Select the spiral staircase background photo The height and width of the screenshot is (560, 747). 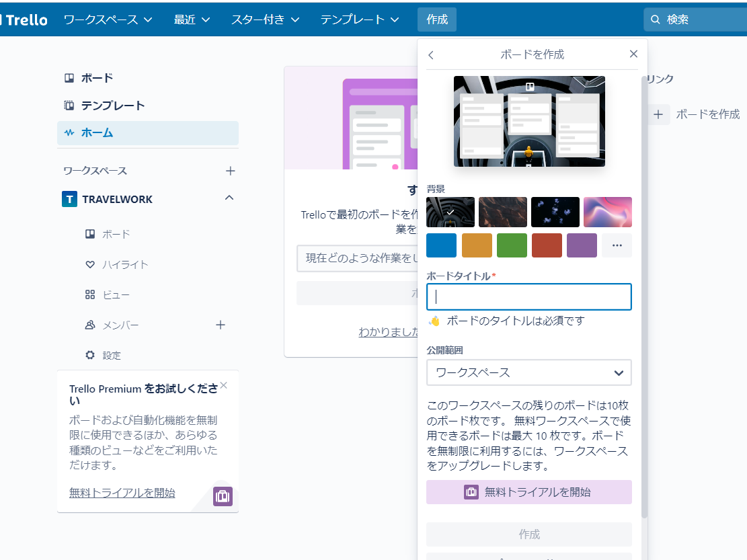(450, 212)
